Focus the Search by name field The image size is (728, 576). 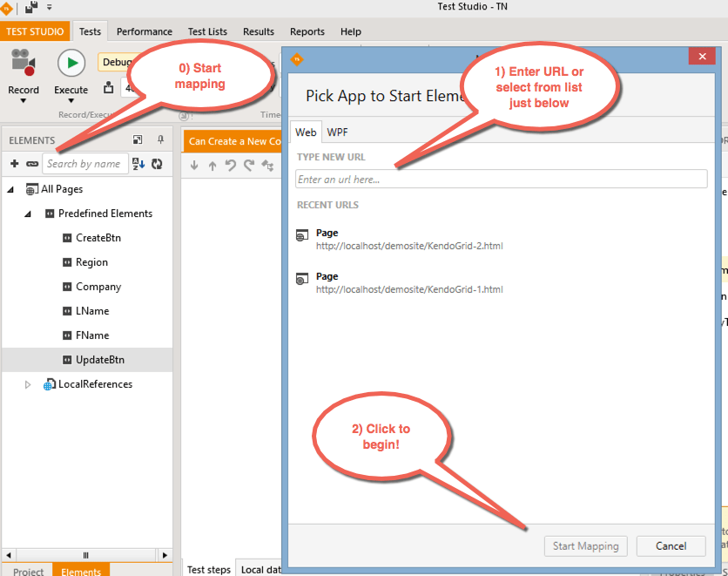(85, 164)
